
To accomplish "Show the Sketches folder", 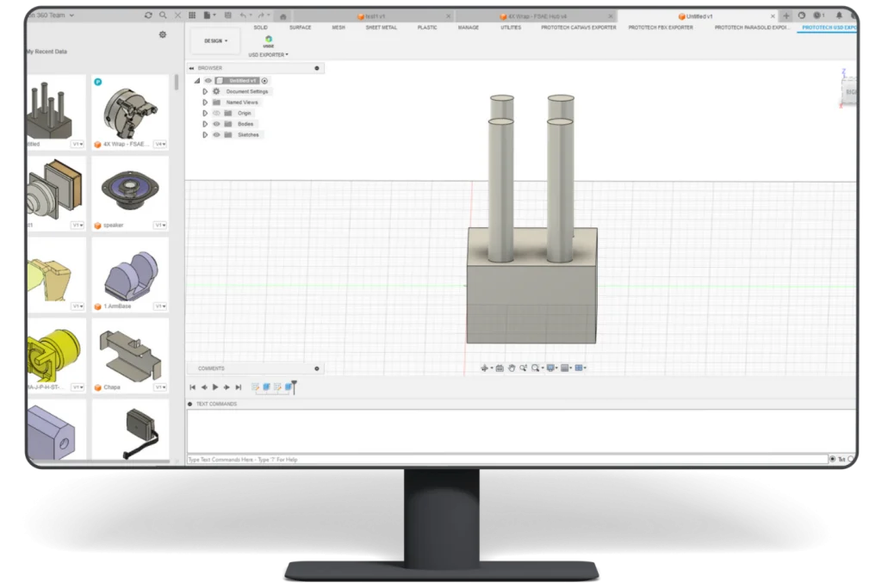I will point(216,134).
